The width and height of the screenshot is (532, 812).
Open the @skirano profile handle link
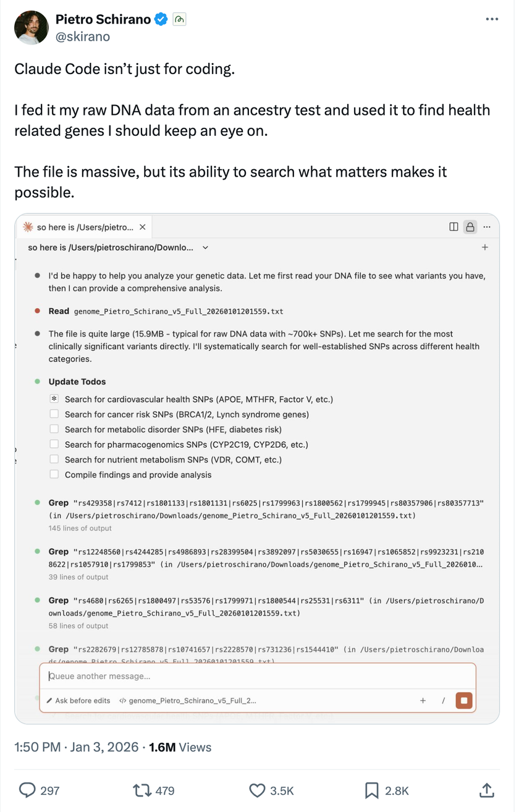83,36
